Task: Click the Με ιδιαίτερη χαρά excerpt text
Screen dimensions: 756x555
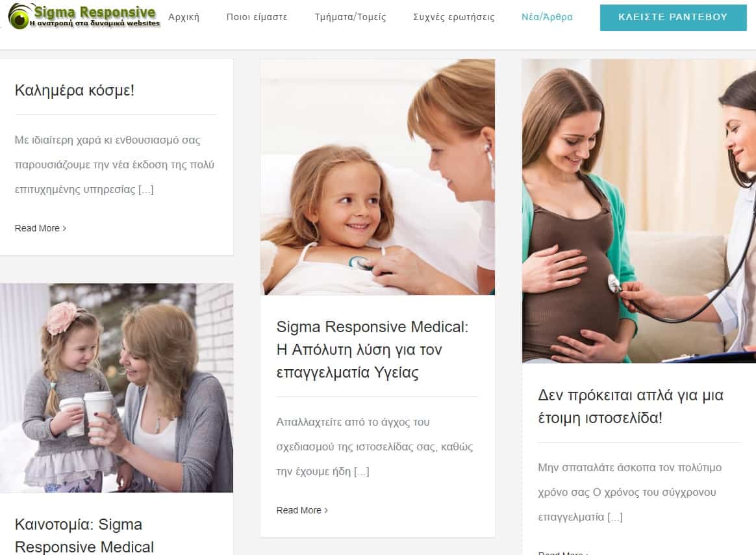Action: 114,164
